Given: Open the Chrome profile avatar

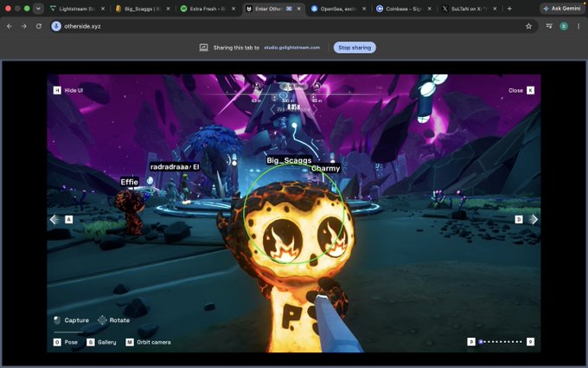Looking at the screenshot, I should 564,26.
